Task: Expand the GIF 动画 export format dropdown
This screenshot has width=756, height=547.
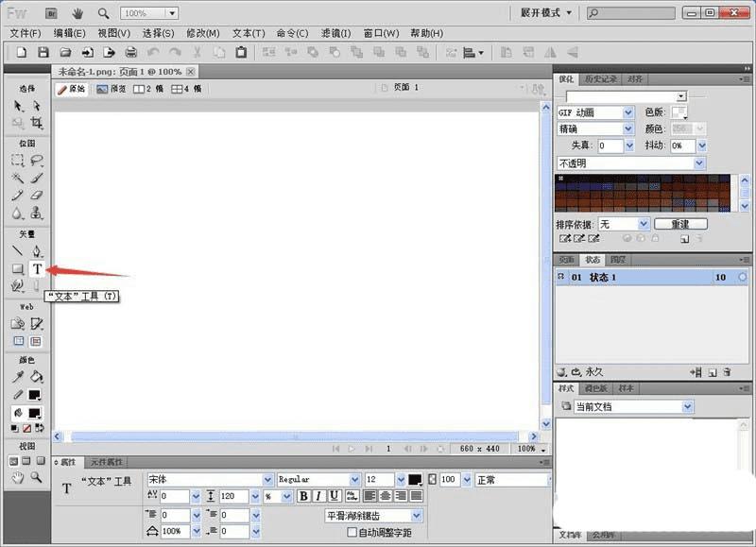Action: [x=628, y=112]
